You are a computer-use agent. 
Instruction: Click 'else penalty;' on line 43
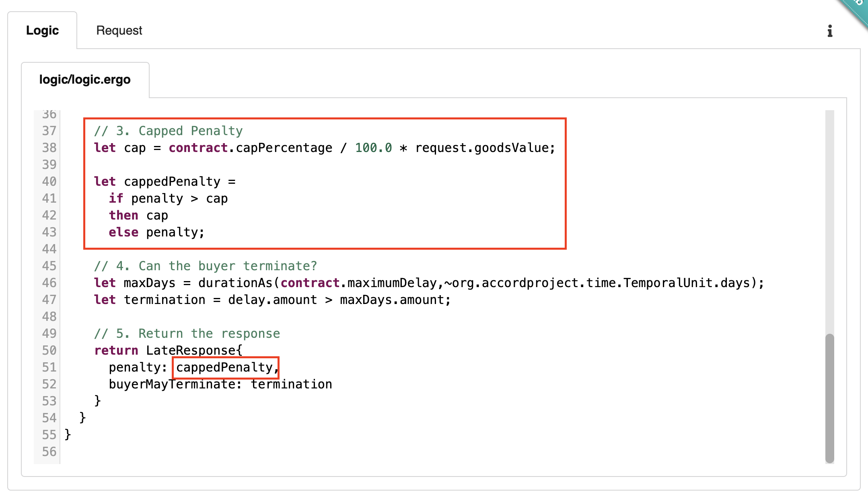click(x=156, y=232)
